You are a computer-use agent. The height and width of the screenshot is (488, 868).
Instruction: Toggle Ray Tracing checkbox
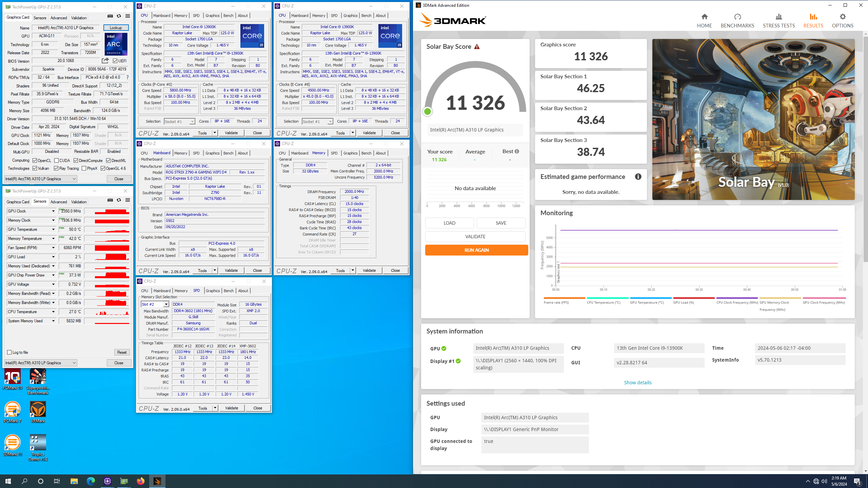pyautogui.click(x=56, y=168)
